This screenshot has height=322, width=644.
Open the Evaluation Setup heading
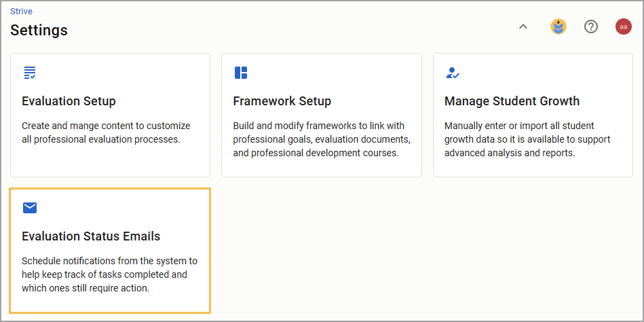pos(69,101)
